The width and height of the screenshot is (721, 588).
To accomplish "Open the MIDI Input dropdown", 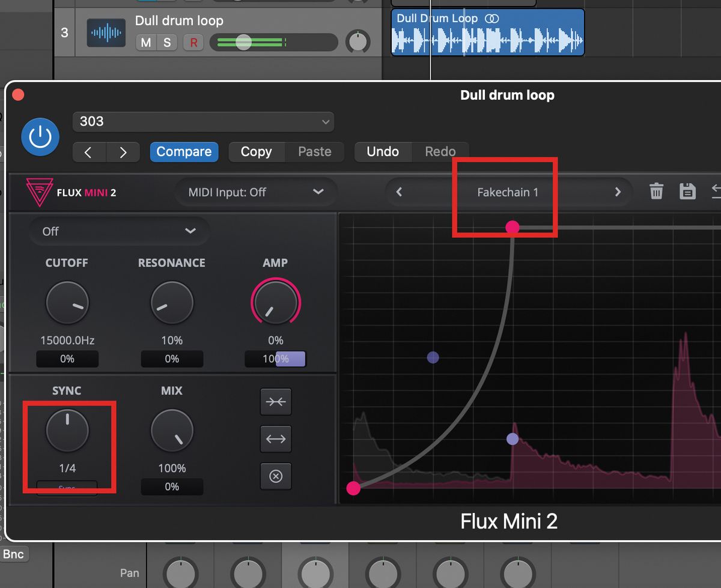I will 256,191.
